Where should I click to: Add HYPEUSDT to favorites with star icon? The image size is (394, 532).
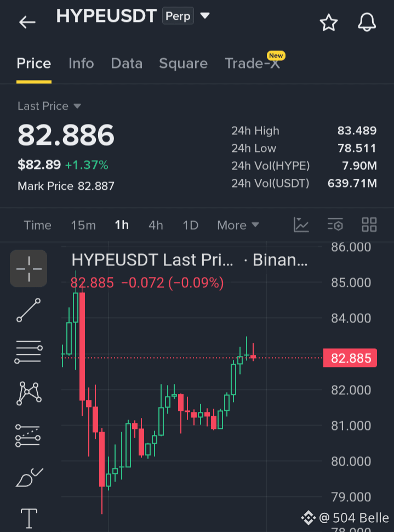pyautogui.click(x=329, y=22)
